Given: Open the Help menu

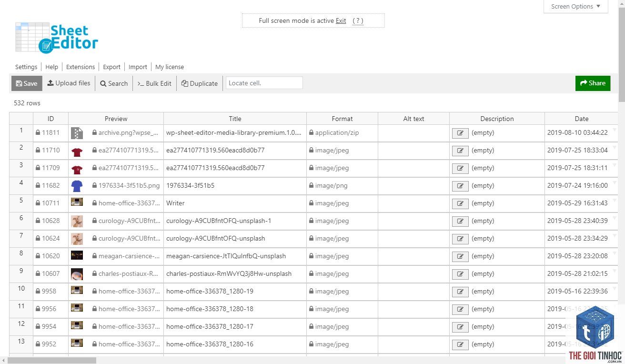Looking at the screenshot, I should (52, 67).
